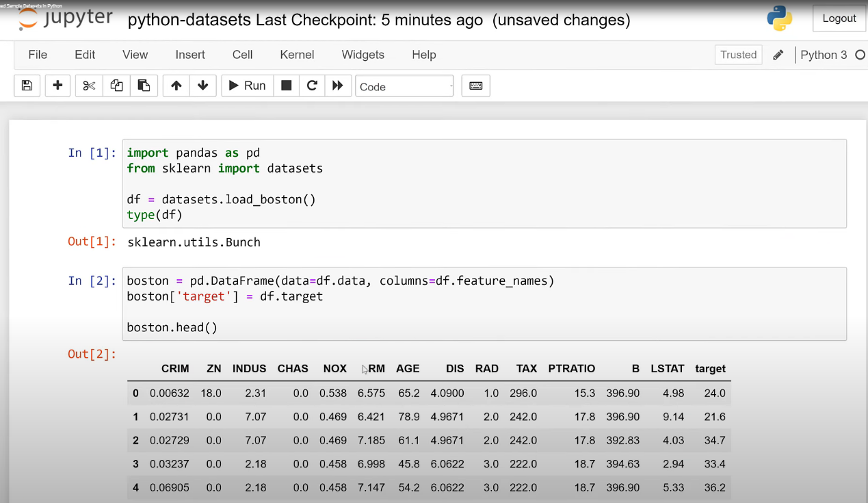
Task: Click the Logout button
Action: click(839, 18)
